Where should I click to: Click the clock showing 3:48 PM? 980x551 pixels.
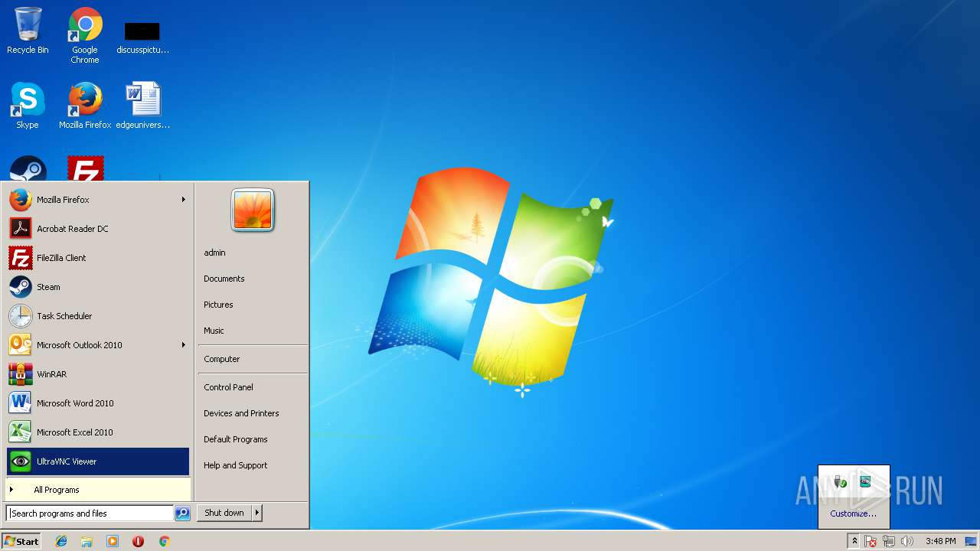click(x=940, y=541)
